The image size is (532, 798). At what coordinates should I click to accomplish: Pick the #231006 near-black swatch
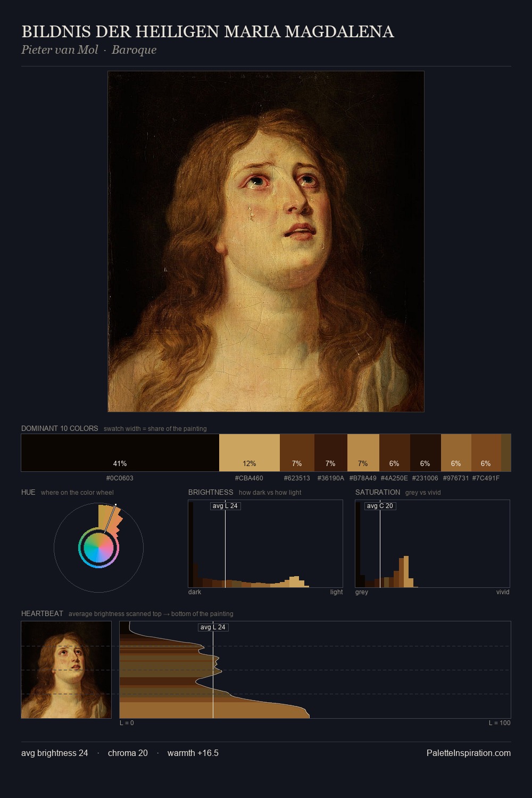pos(426,453)
